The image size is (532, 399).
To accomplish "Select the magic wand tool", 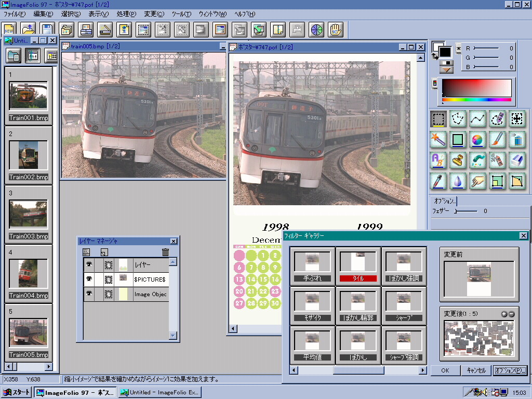I will click(x=438, y=139).
